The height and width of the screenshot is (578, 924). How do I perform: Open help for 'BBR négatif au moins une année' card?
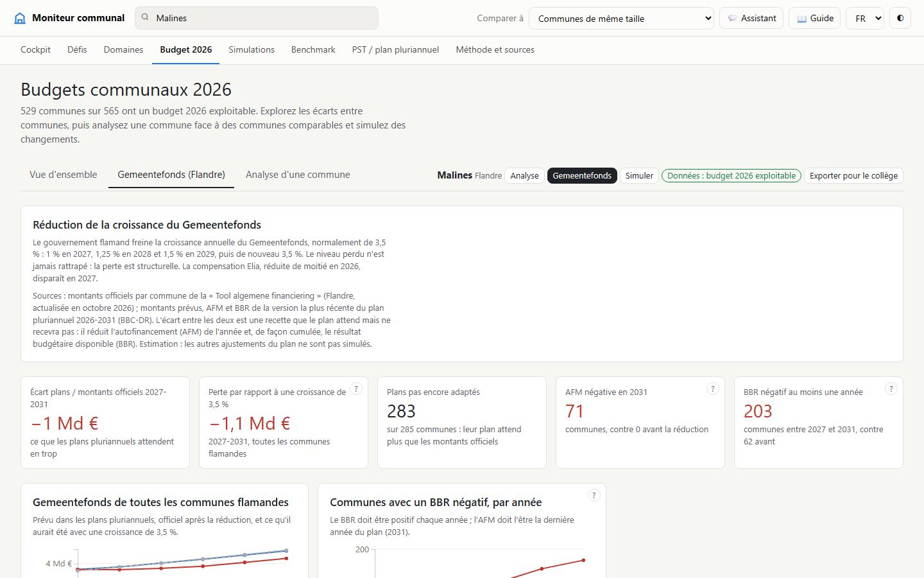[891, 389]
